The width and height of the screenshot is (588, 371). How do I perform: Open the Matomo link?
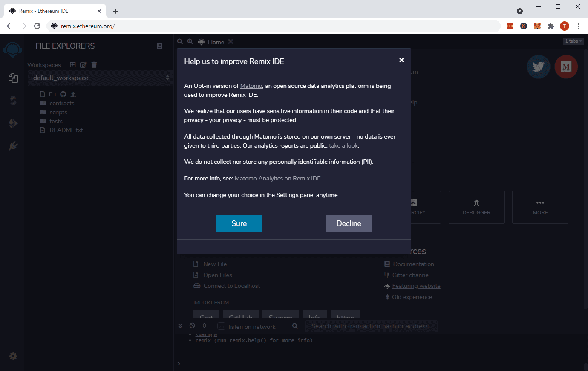coord(251,86)
